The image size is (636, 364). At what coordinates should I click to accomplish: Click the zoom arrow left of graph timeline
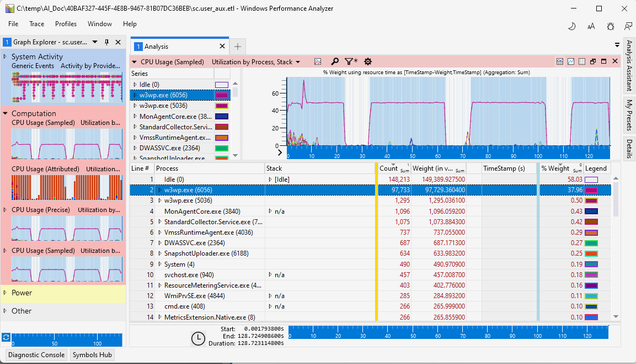click(279, 153)
